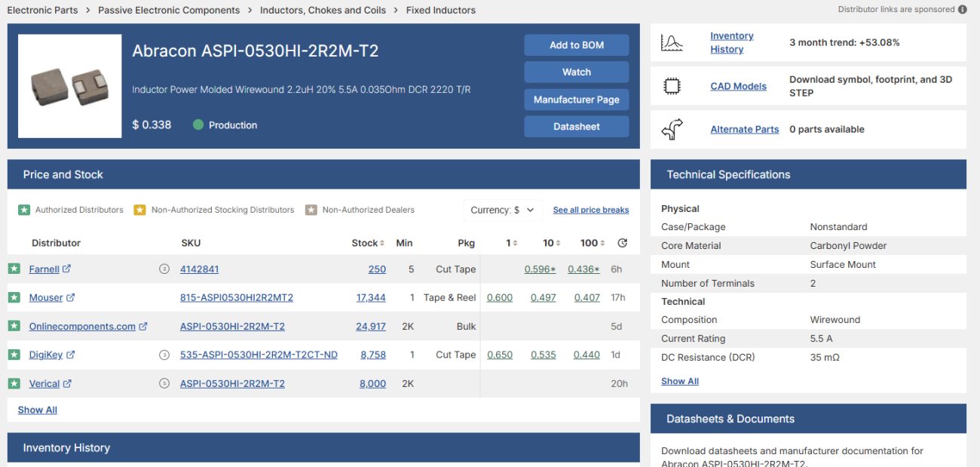
Task: Open the Inventory History chart icon
Action: click(x=672, y=43)
